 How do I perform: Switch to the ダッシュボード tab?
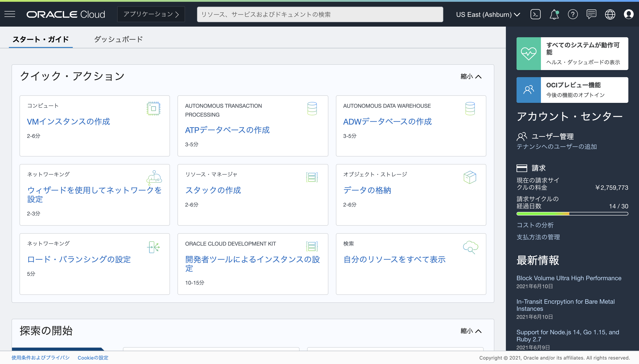118,39
